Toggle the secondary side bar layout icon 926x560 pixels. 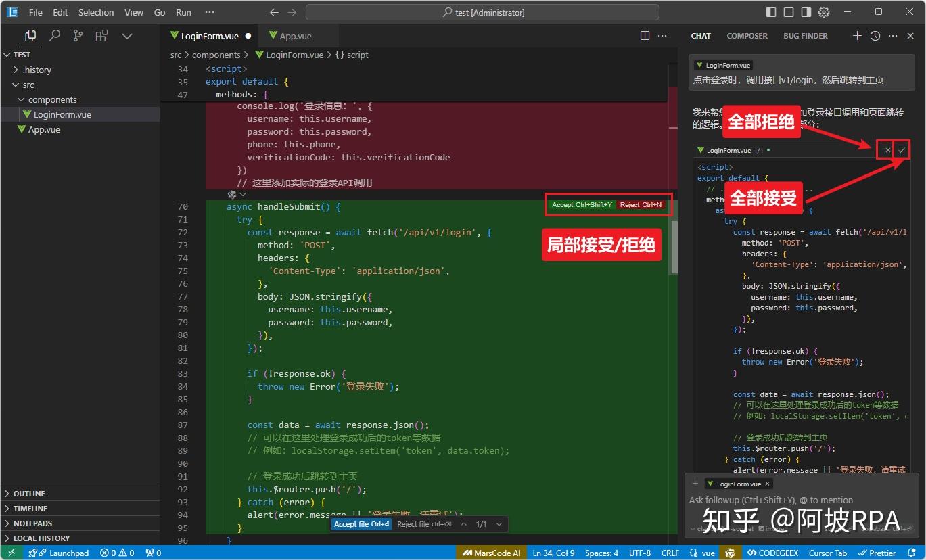coord(806,12)
